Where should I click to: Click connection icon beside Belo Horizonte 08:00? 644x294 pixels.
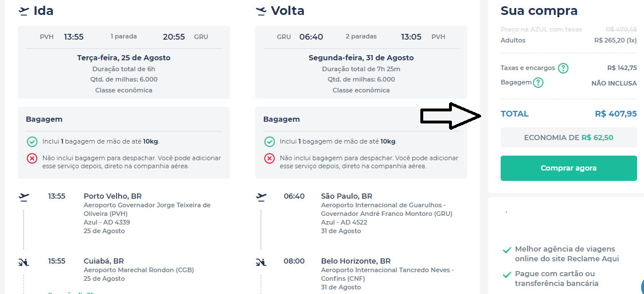[261, 262]
